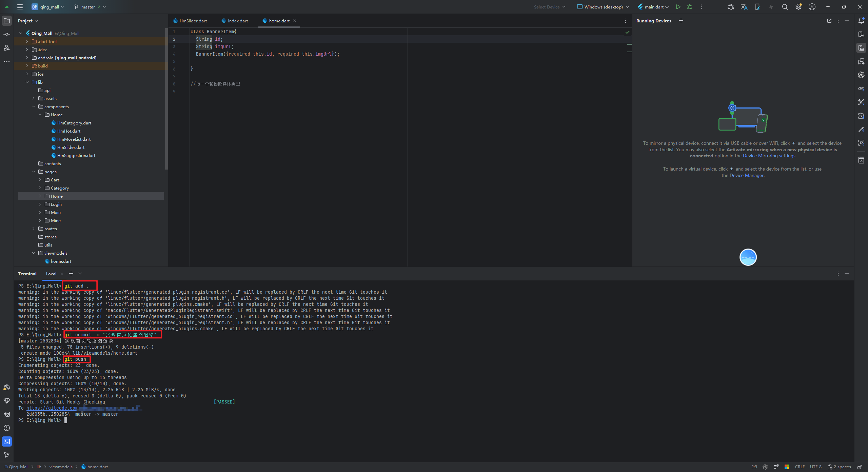Open HmCategory.dart in the project tree
This screenshot has width=868, height=472.
click(74, 123)
